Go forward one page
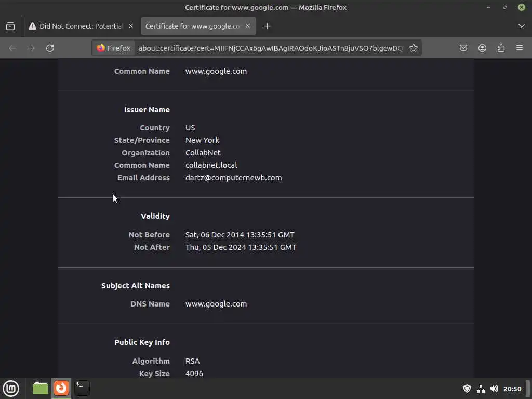The height and width of the screenshot is (399, 532). tap(31, 48)
